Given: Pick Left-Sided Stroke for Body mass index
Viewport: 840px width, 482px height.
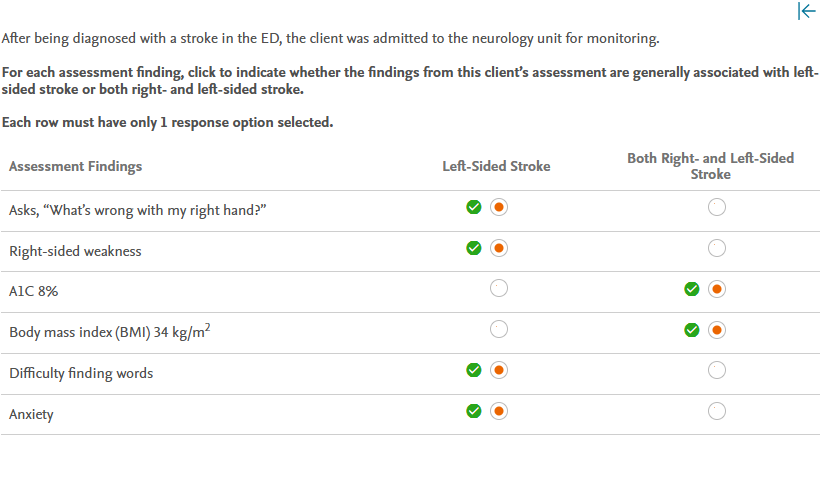Looking at the screenshot, I should [x=499, y=329].
